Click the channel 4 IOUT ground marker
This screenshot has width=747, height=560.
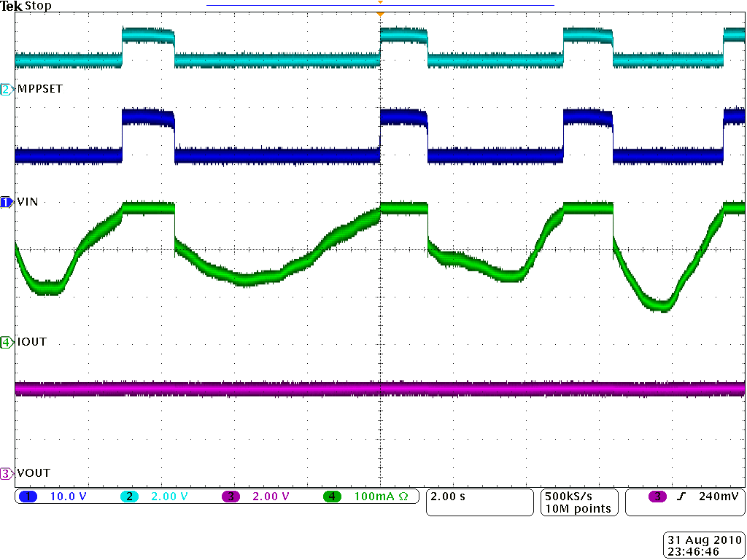click(7, 342)
